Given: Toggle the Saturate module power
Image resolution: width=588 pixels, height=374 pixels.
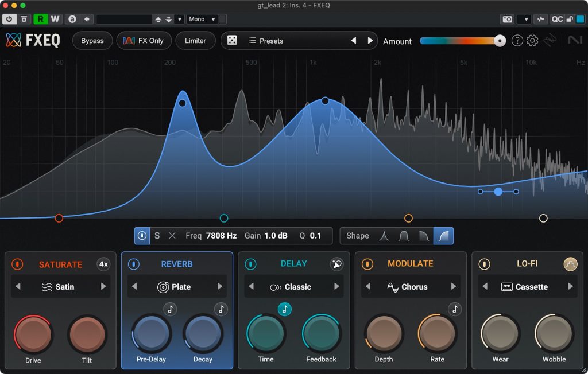Looking at the screenshot, I should point(18,264).
